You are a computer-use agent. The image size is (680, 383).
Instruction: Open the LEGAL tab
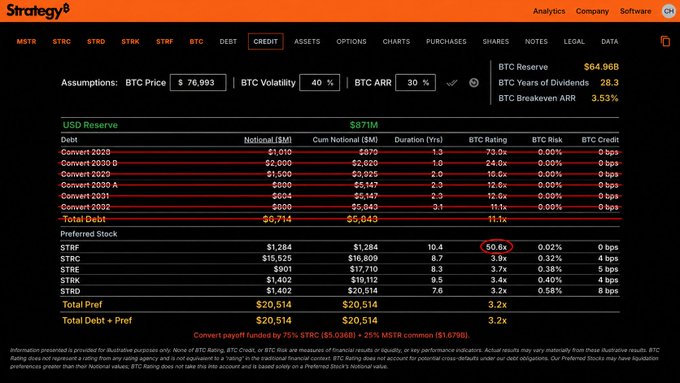pyautogui.click(x=574, y=42)
